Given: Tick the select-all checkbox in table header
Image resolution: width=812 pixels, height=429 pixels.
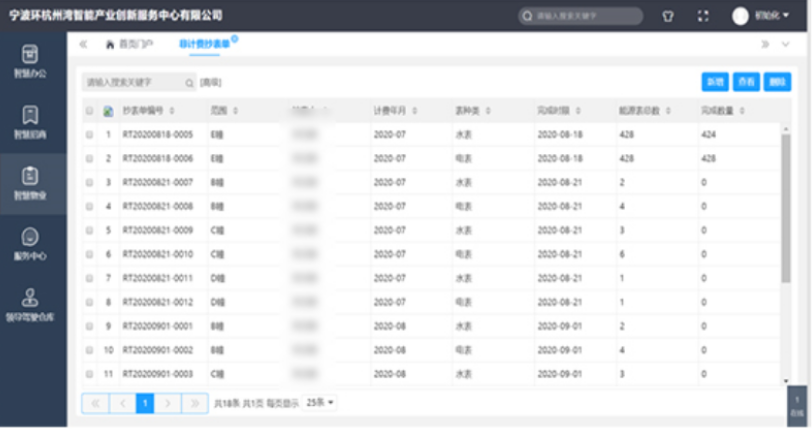Looking at the screenshot, I should (x=90, y=111).
